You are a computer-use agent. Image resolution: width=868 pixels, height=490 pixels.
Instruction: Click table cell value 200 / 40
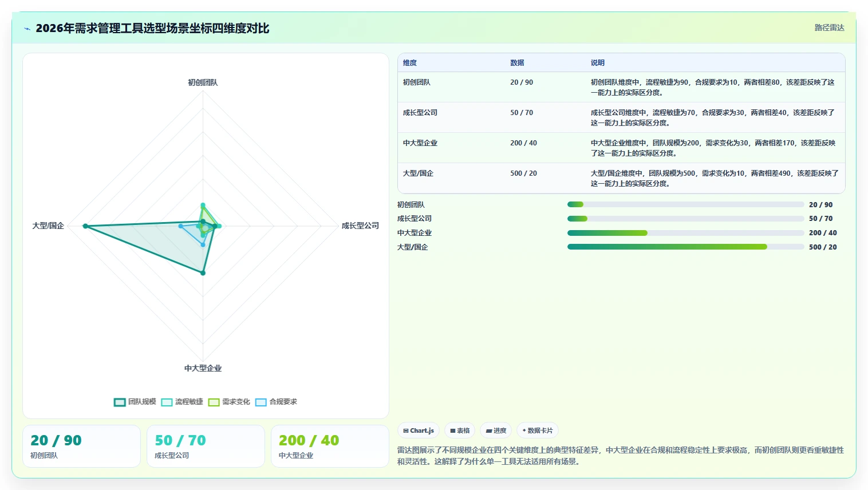pos(523,143)
